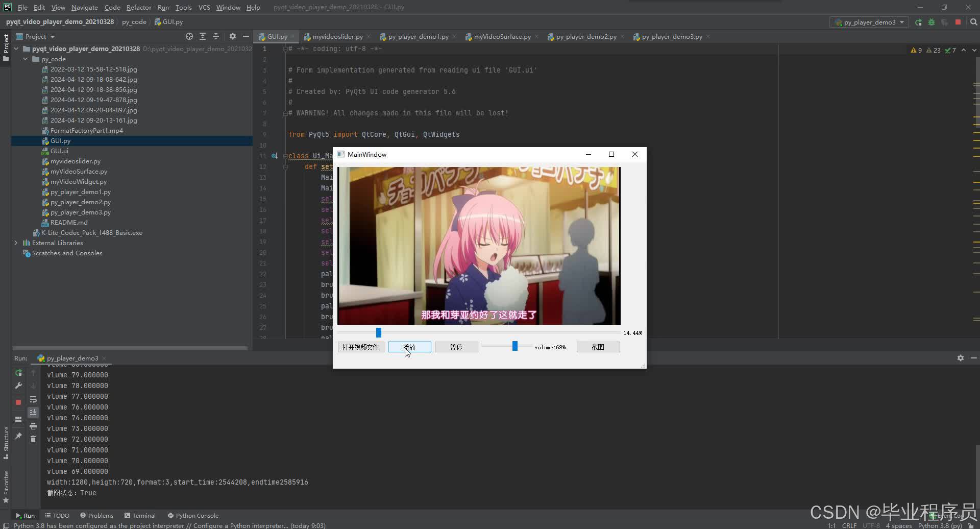
Task: Open the Python Console tab
Action: (x=193, y=516)
